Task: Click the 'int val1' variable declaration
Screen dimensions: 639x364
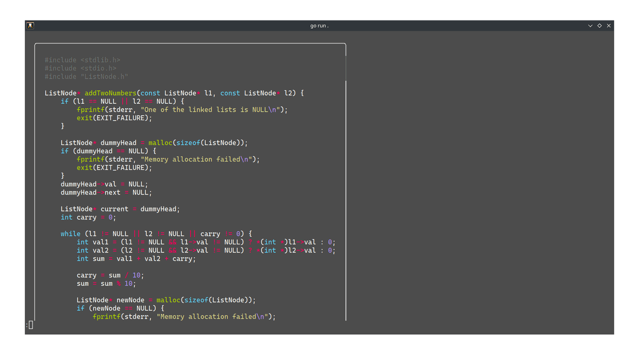Action: click(x=96, y=242)
